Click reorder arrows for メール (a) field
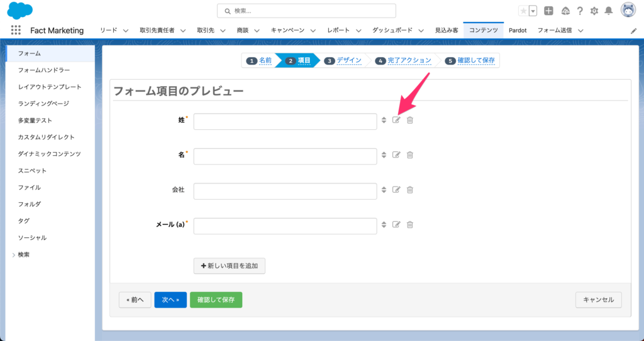 tap(384, 224)
